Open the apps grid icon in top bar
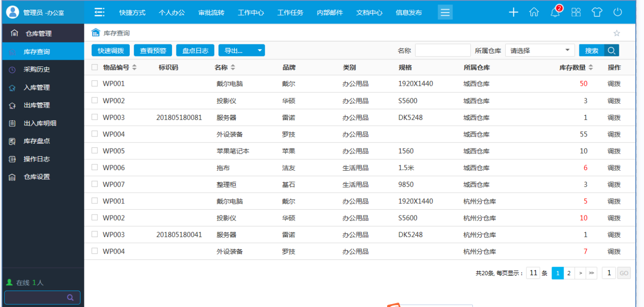The height and width of the screenshot is (307, 644). point(576,12)
